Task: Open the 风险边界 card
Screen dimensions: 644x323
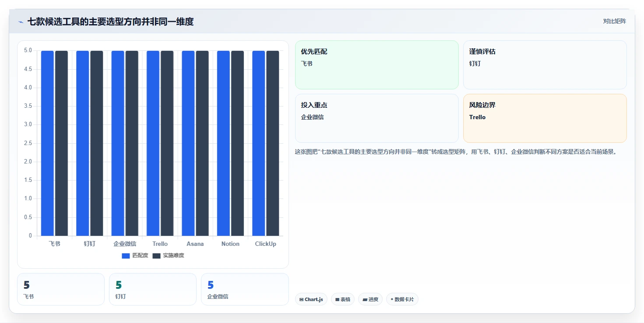Action: pos(545,118)
